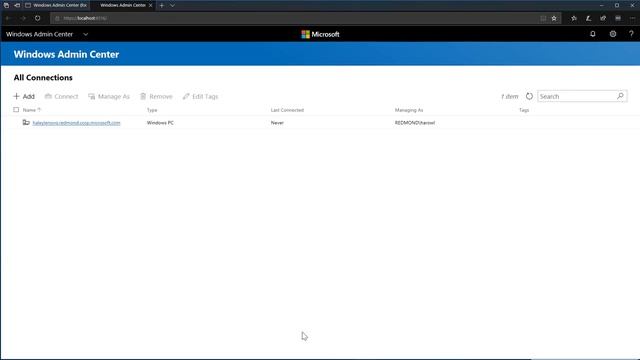
Task: Click the Manage As toolbar button
Action: tap(109, 96)
